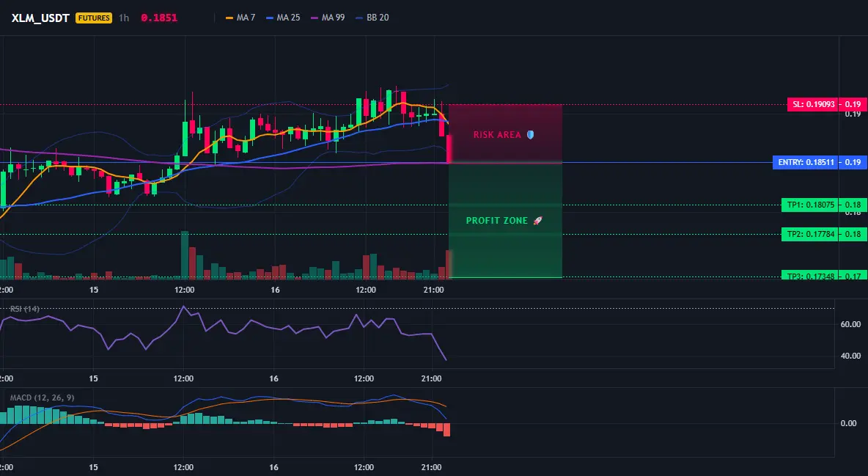
Task: Click the rocket icon beside PROFIT ZONE
Action: click(537, 221)
